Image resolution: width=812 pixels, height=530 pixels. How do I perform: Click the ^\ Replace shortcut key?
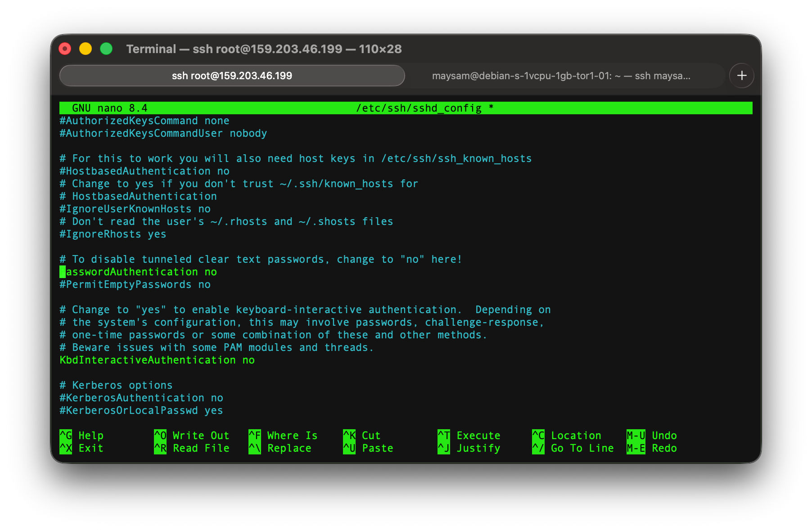click(255, 448)
